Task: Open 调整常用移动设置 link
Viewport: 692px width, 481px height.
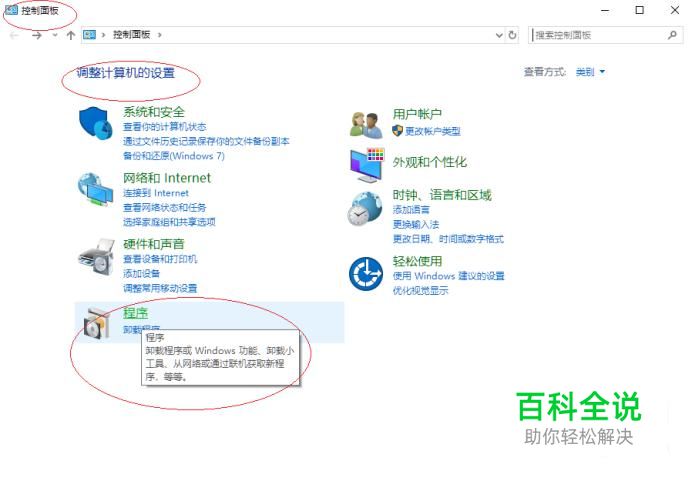Action: (160, 289)
